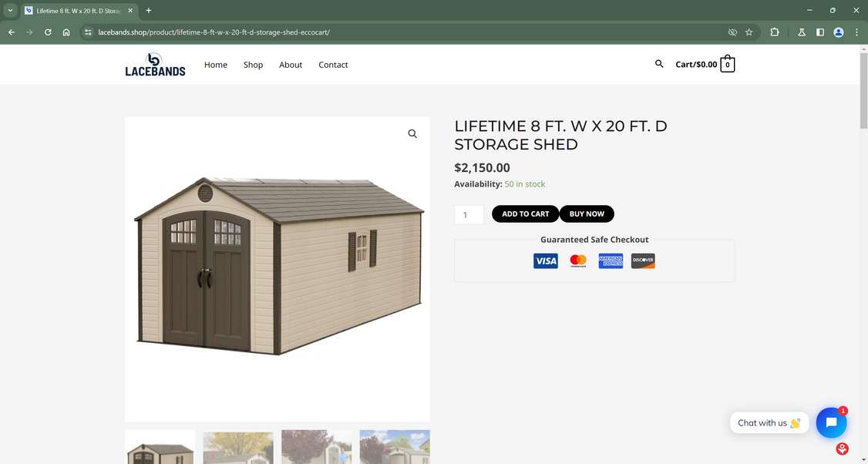Open the Chrome three-dot menu

[x=856, y=32]
